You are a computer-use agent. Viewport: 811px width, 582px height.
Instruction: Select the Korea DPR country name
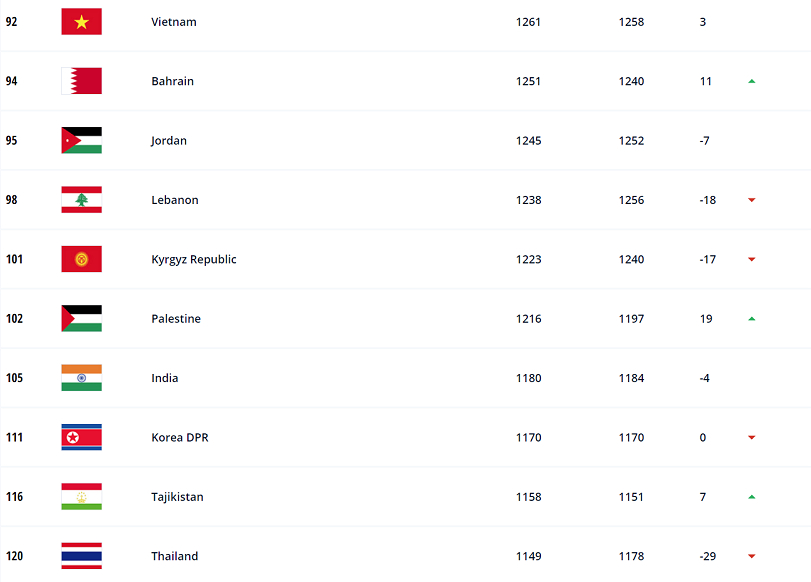179,438
